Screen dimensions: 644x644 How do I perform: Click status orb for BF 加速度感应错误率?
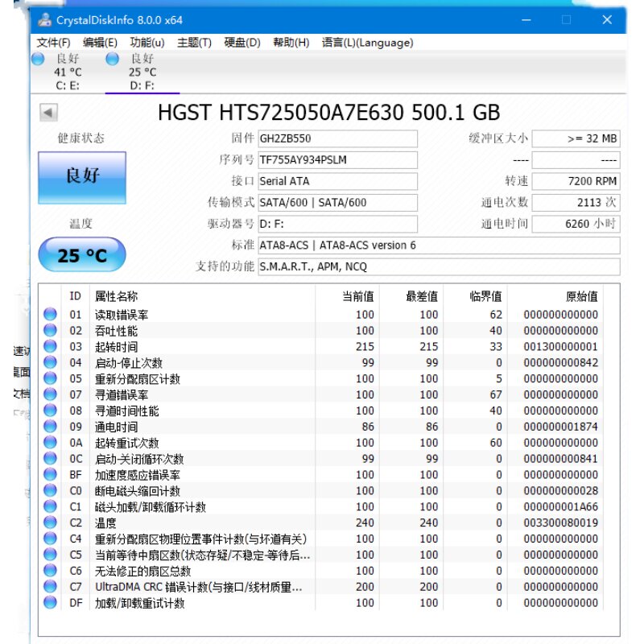coord(50,474)
